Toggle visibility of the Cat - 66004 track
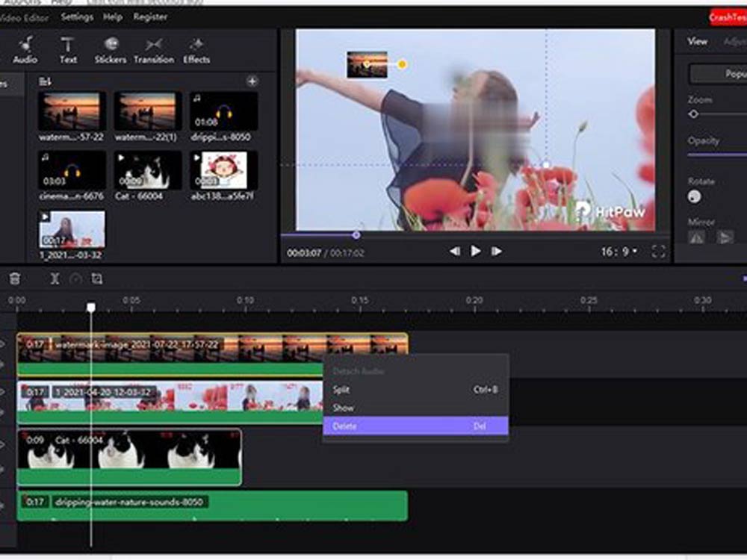This screenshot has width=747, height=560. 3,445
